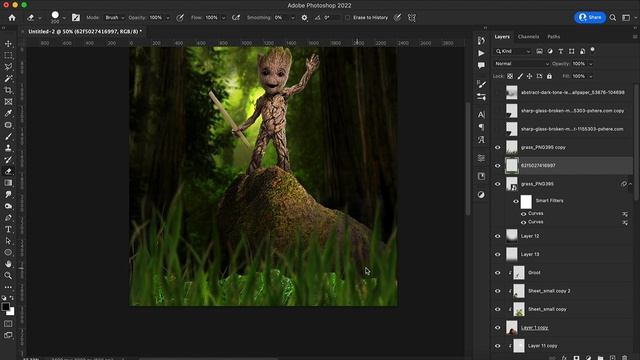Open the search magnifier icon
Viewport: 640px width, 360px height.
613,18
